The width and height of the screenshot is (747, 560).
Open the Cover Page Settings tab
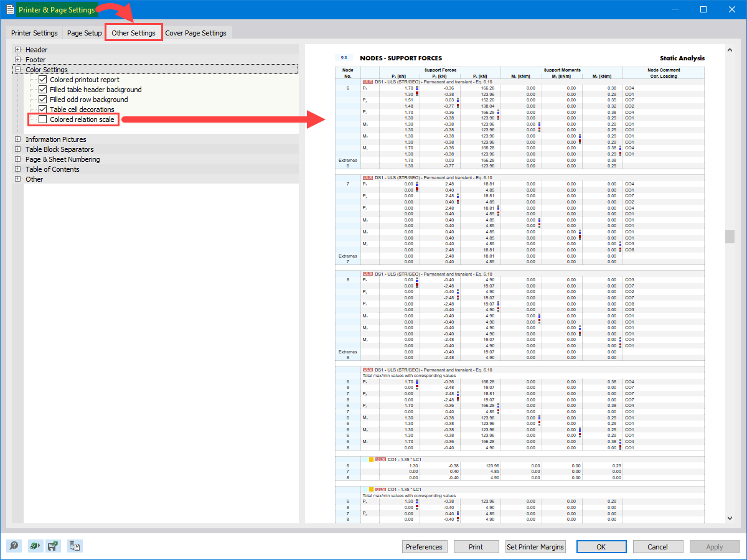pyautogui.click(x=197, y=32)
